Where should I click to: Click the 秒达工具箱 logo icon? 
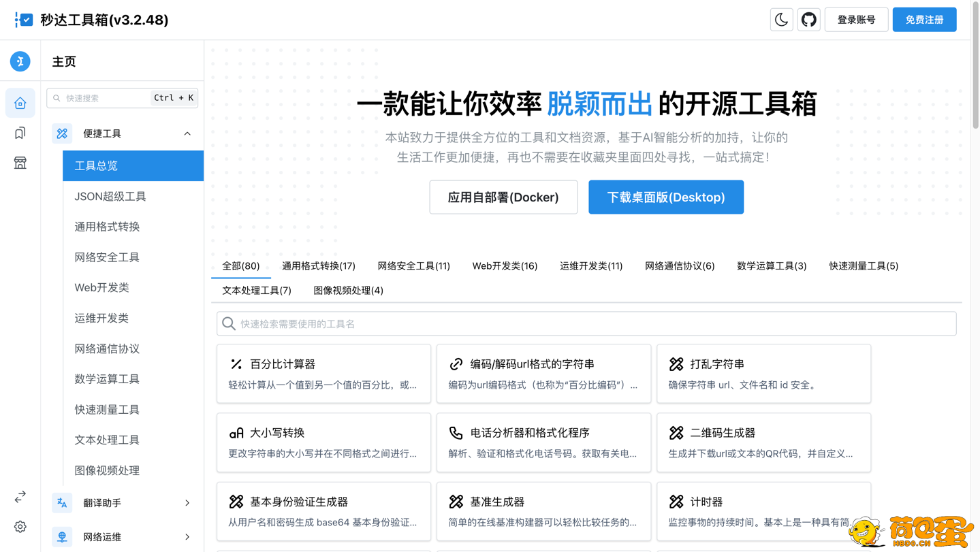[x=24, y=20]
